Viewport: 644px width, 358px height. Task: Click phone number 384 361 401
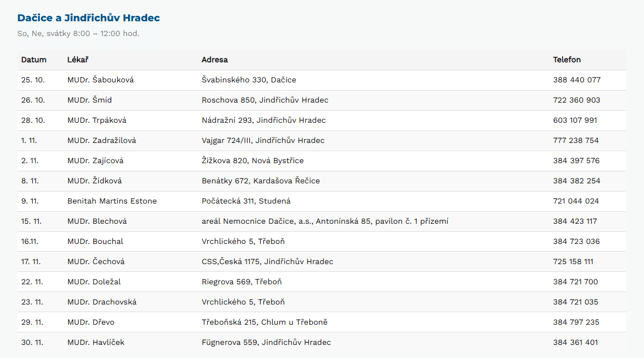(575, 343)
